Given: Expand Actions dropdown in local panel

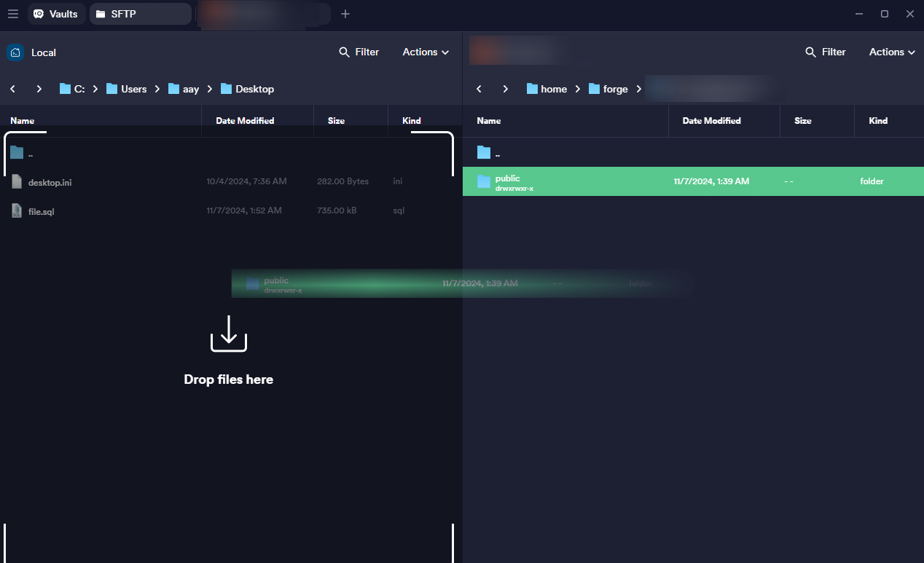Looking at the screenshot, I should tap(426, 52).
